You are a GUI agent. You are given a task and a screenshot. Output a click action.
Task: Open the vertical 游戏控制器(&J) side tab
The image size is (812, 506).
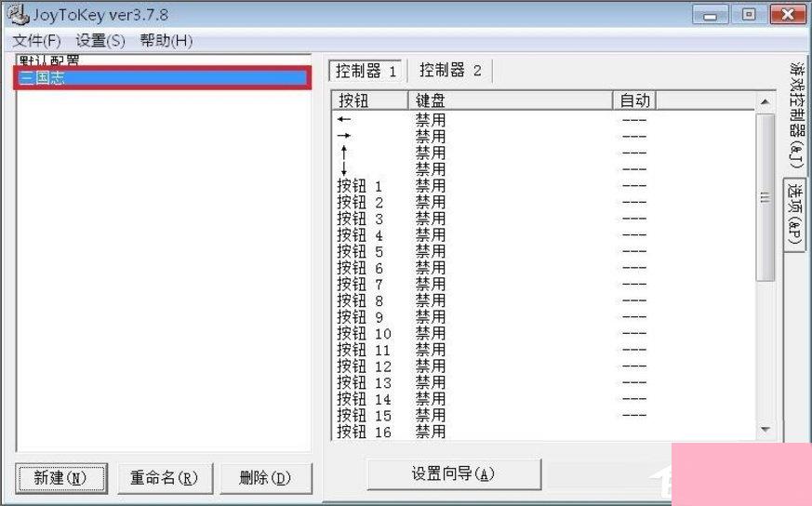(x=797, y=115)
